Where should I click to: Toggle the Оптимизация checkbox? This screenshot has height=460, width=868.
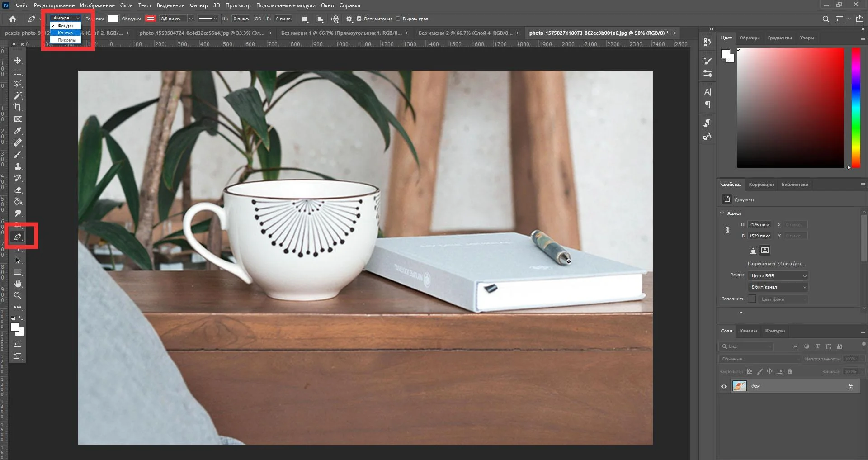point(359,19)
